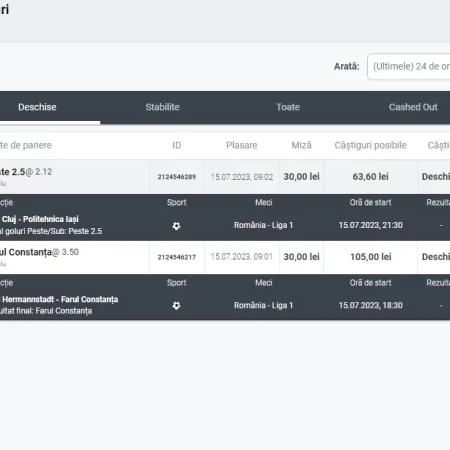
Task: Expand the Peste 2.5 @ 2.12 bet row
Action: click(225, 177)
